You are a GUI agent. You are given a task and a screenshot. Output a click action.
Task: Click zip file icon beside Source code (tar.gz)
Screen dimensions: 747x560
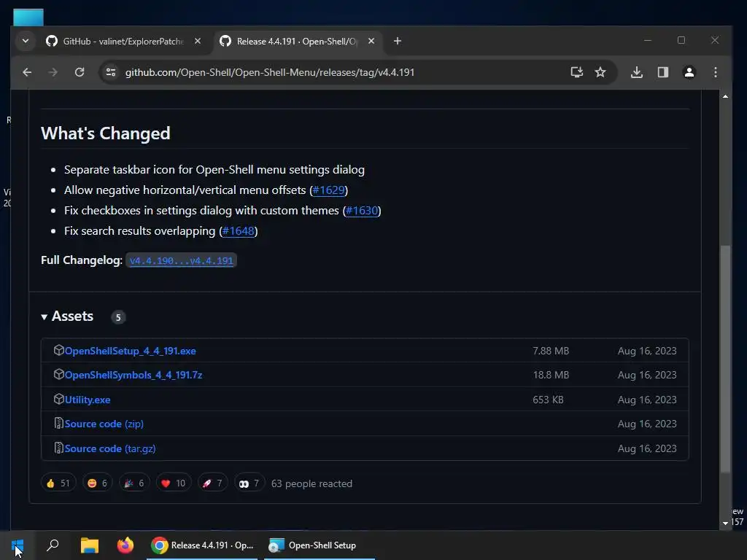tap(58, 448)
